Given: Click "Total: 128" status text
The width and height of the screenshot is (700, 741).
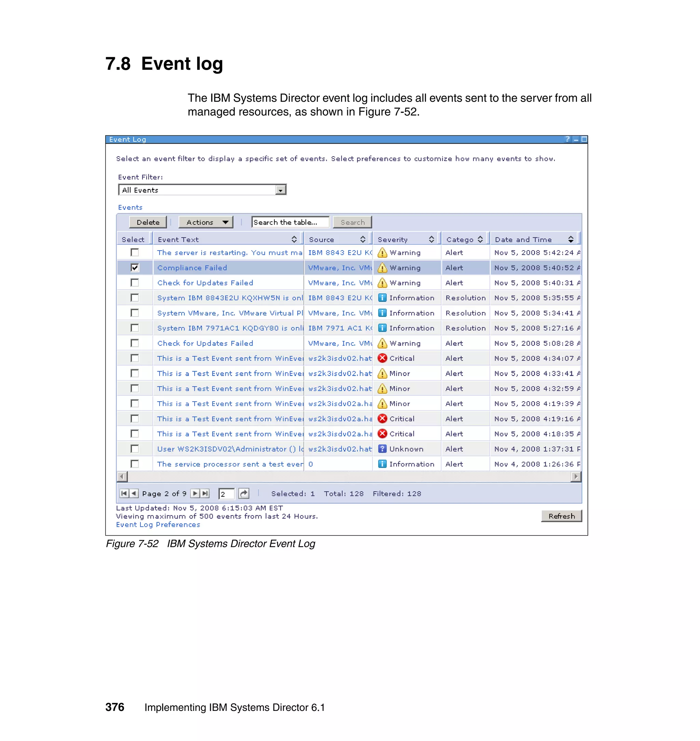Looking at the screenshot, I should tap(344, 493).
